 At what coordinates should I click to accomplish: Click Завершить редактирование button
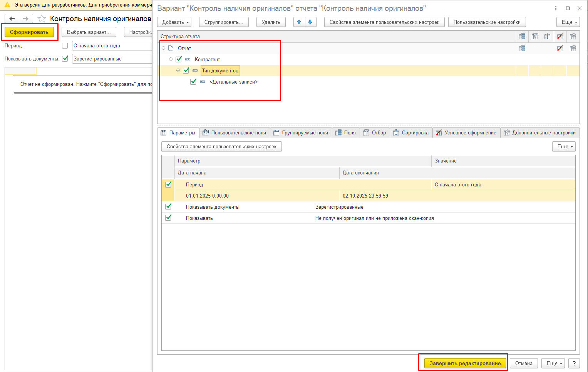(465, 363)
